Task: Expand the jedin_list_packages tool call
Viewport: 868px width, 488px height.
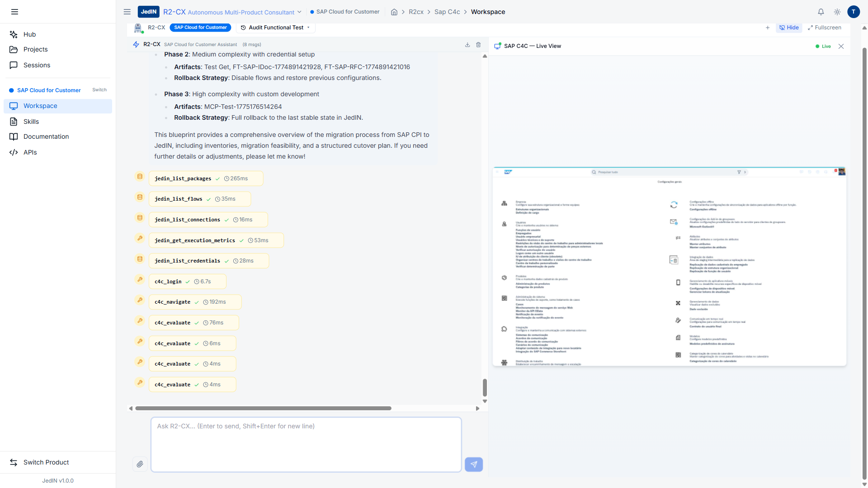Action: click(206, 178)
